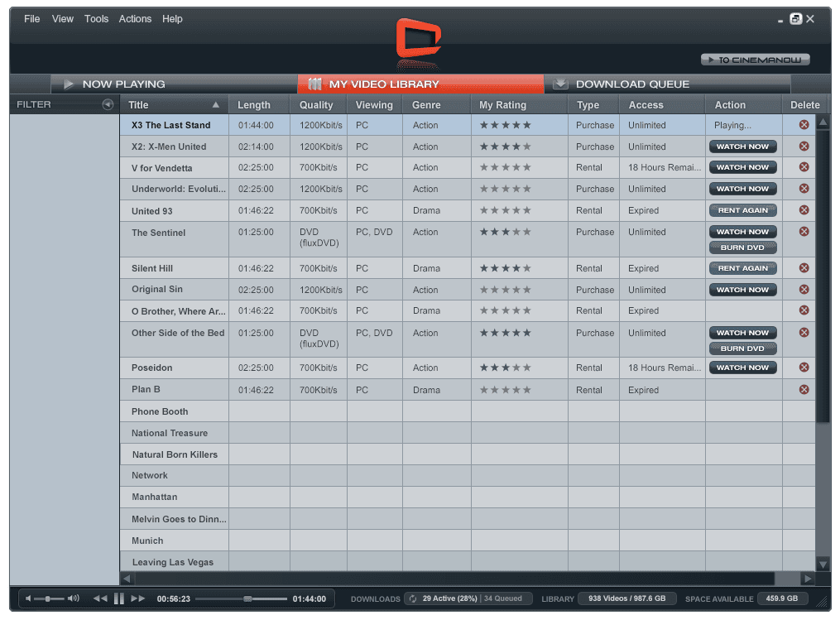Delete X2: X-Men United entry

[804, 147]
